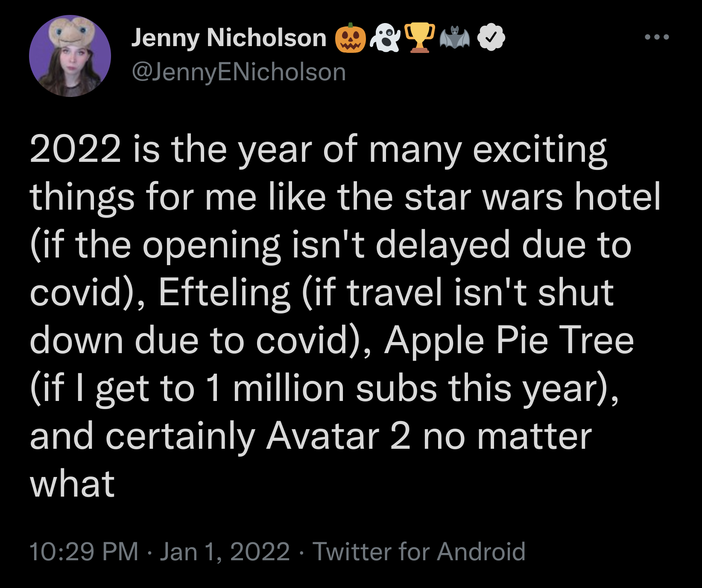Image resolution: width=702 pixels, height=588 pixels.
Task: Click the leading 2022 in tweet body
Action: point(76,149)
